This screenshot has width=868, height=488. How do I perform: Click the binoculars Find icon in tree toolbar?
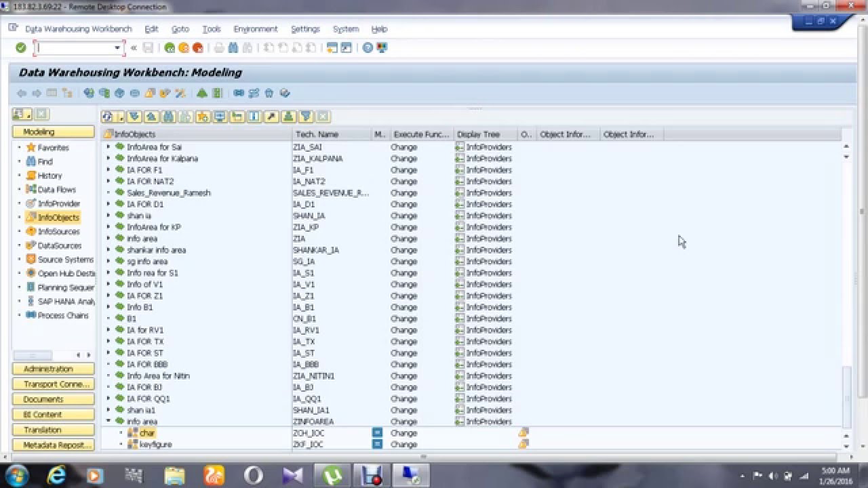coord(168,117)
